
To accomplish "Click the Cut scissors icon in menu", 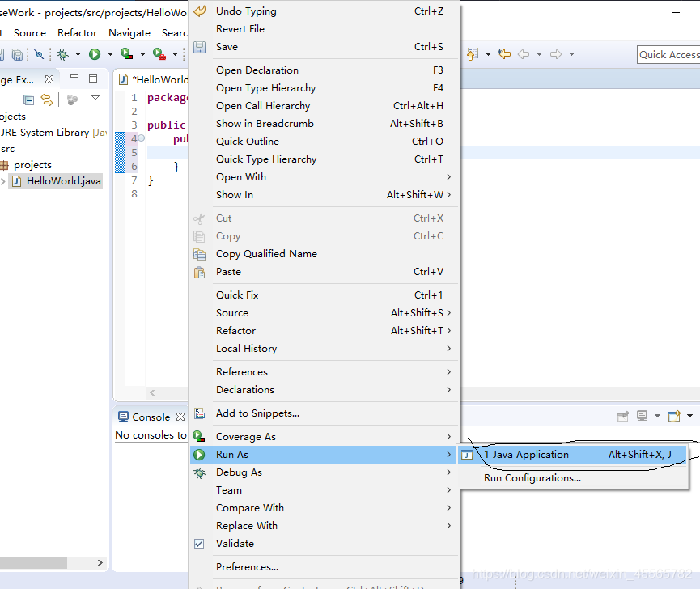I will [x=199, y=218].
